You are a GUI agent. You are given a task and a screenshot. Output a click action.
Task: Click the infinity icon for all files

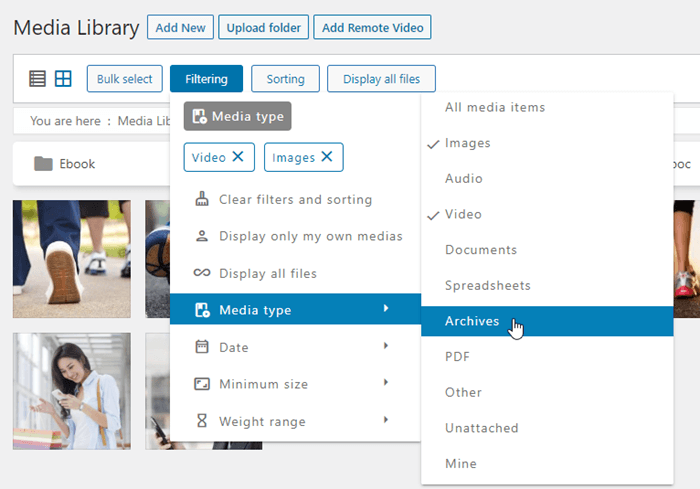click(x=201, y=273)
